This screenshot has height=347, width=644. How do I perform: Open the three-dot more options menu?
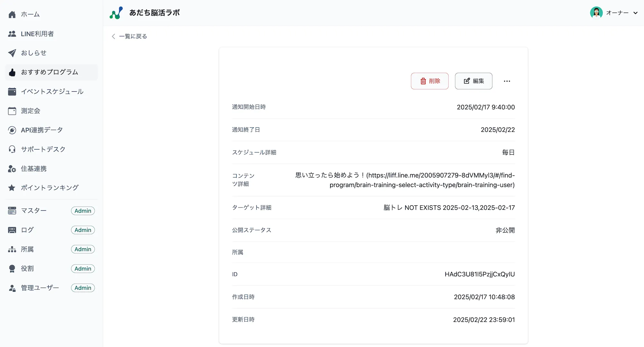click(x=507, y=81)
